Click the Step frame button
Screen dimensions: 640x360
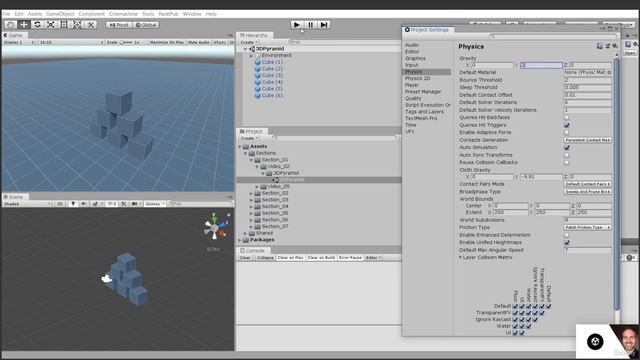click(324, 24)
